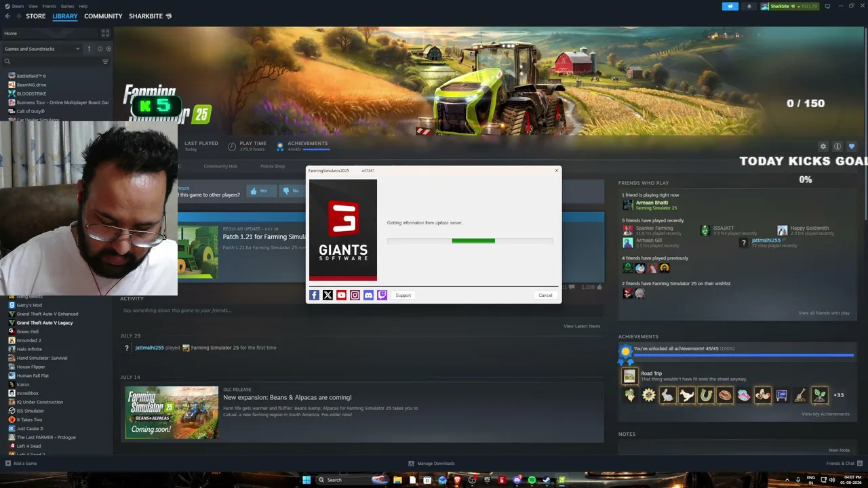The height and width of the screenshot is (488, 868).
Task: Open the notifications bell
Action: click(749, 6)
